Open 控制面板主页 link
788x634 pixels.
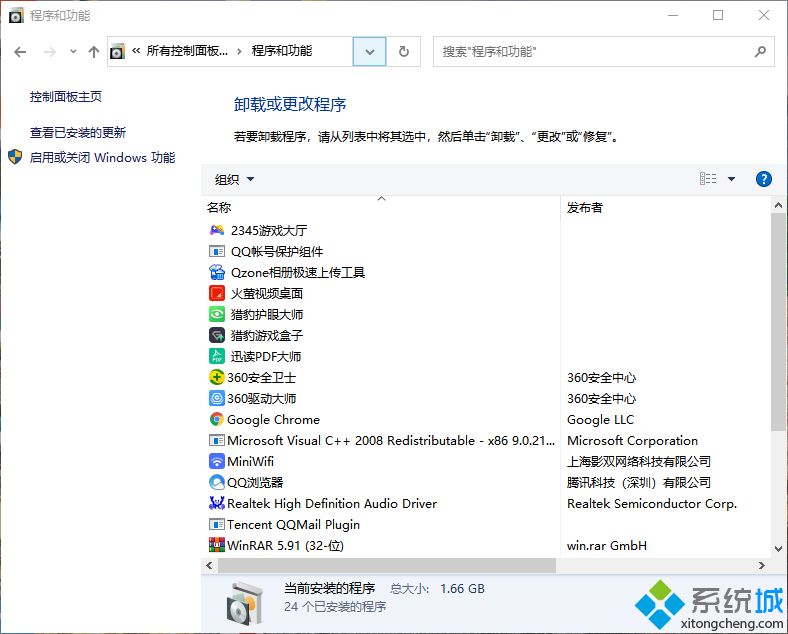(x=66, y=96)
